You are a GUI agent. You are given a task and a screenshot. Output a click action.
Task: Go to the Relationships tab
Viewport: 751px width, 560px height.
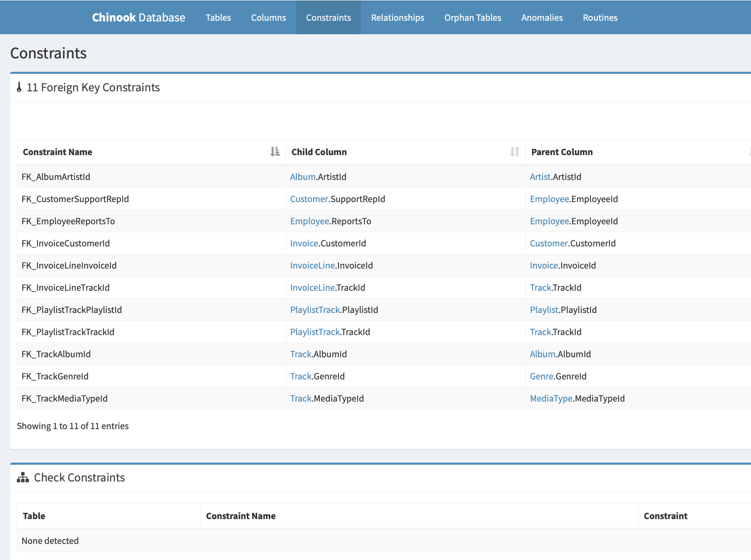tap(397, 17)
